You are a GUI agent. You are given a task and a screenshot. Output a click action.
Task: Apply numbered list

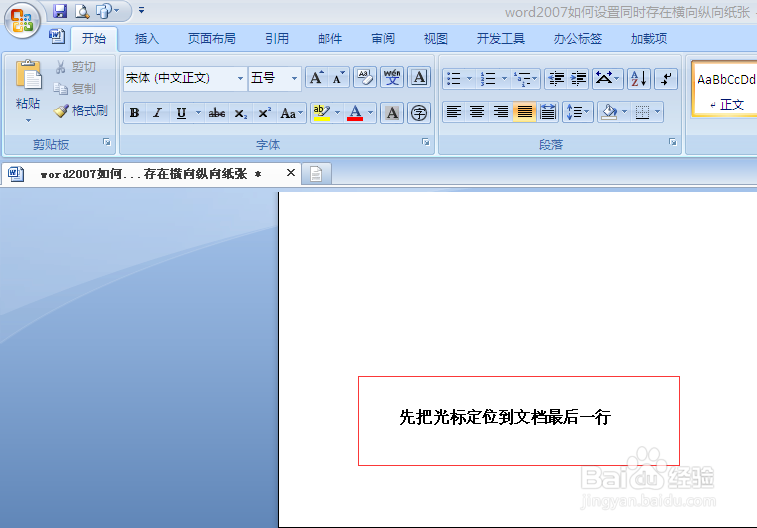pyautogui.click(x=488, y=79)
